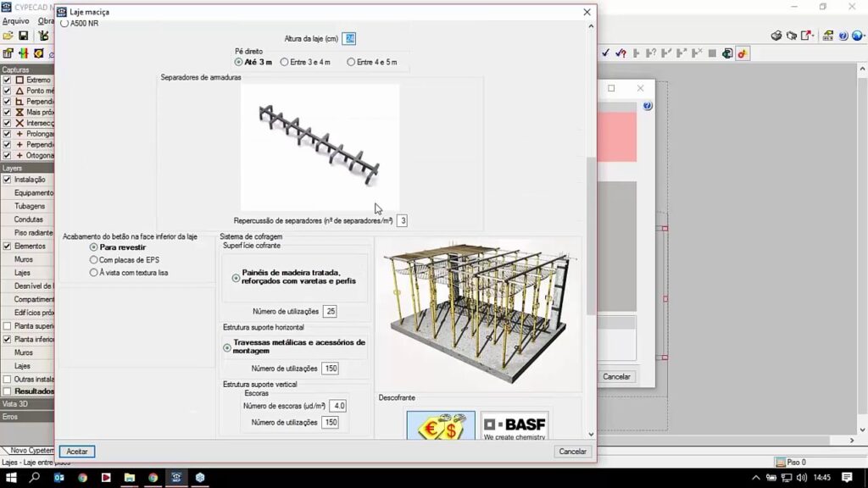868x488 pixels.
Task: Open the blue help question mark icon
Action: point(843,36)
